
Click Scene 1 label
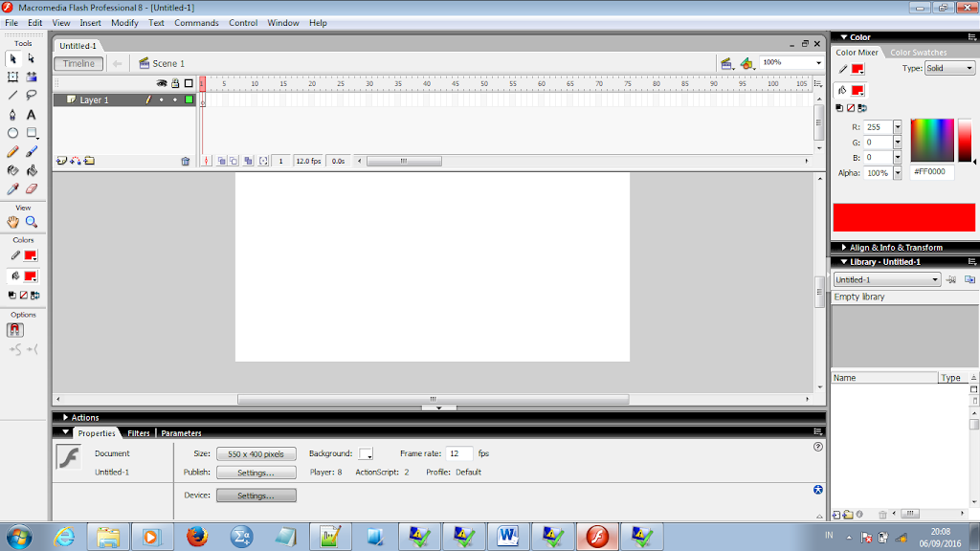pyautogui.click(x=168, y=64)
